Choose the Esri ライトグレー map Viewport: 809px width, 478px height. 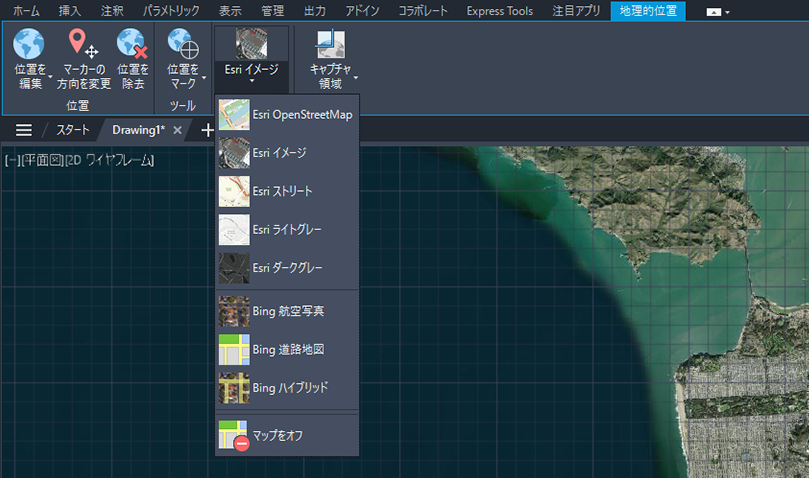(287, 229)
